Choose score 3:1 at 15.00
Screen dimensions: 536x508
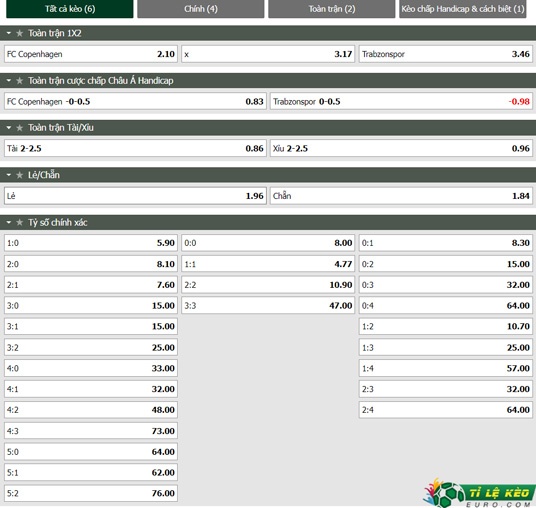[x=91, y=326]
